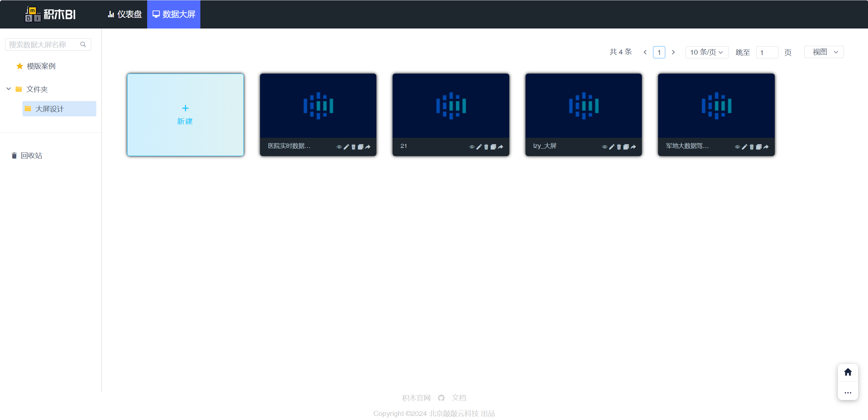
Task: Click the trash icon on 军地大数据驾 card
Action: (752, 147)
